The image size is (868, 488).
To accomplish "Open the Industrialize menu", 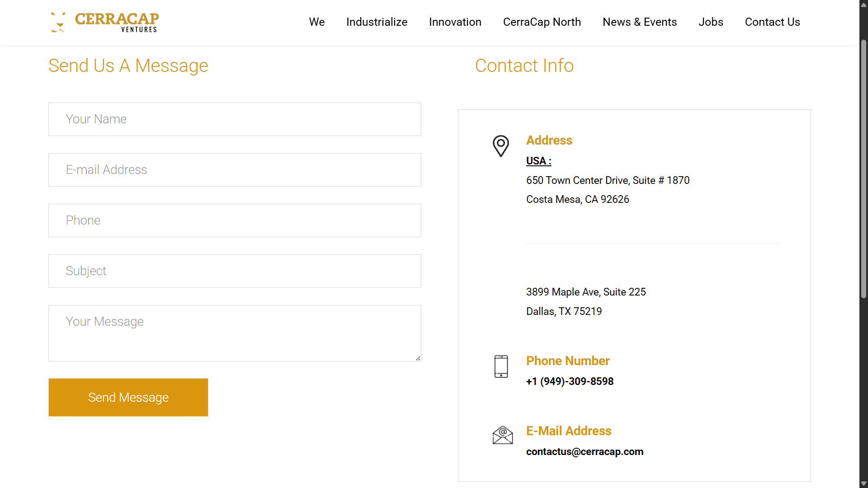I will (x=377, y=22).
